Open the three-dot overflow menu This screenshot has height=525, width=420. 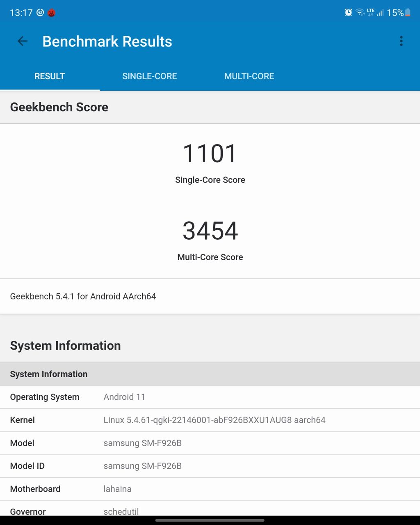[401, 41]
